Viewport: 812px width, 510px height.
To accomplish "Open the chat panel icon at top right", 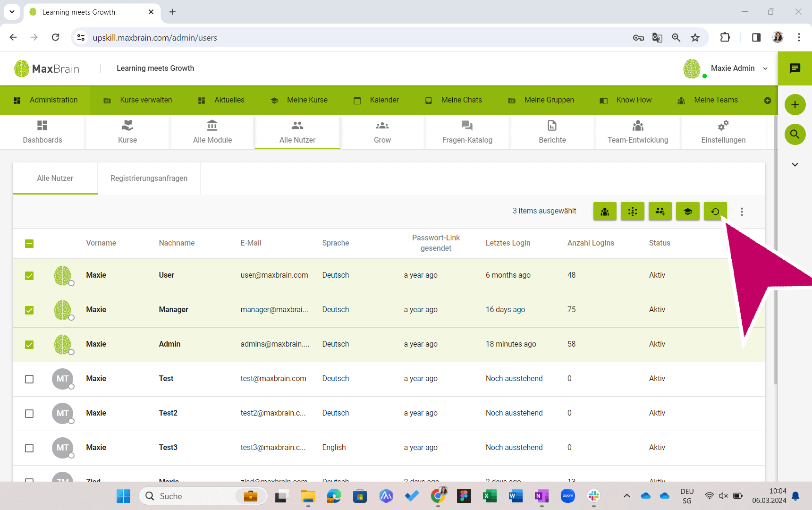I will (795, 68).
